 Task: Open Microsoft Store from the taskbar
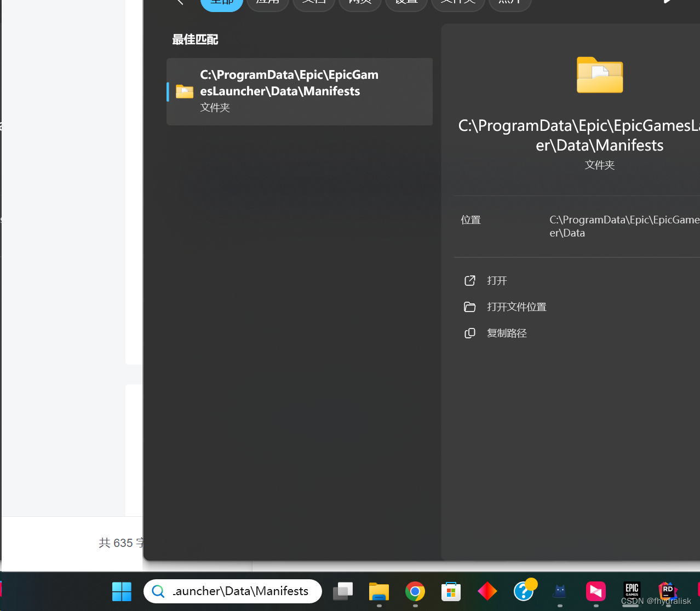(451, 591)
